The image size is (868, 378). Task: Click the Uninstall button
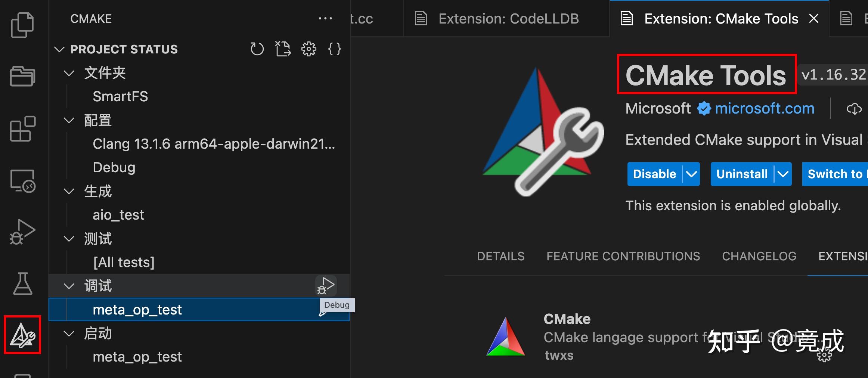(x=742, y=174)
